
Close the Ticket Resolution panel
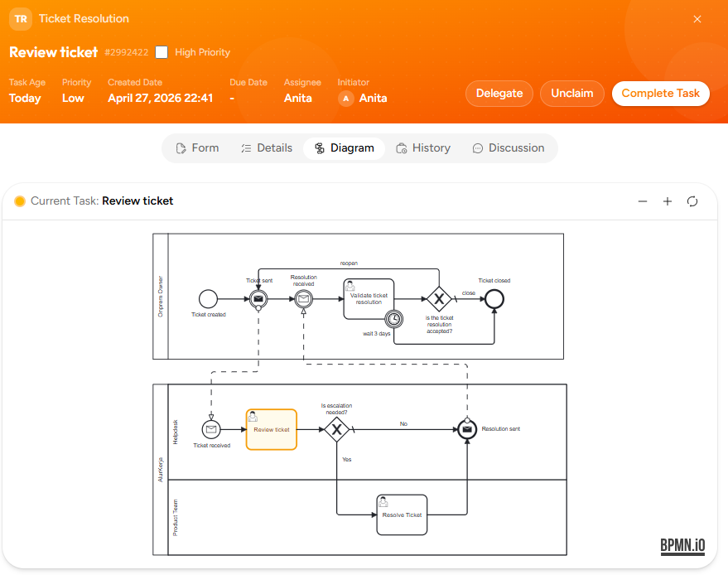click(x=697, y=19)
